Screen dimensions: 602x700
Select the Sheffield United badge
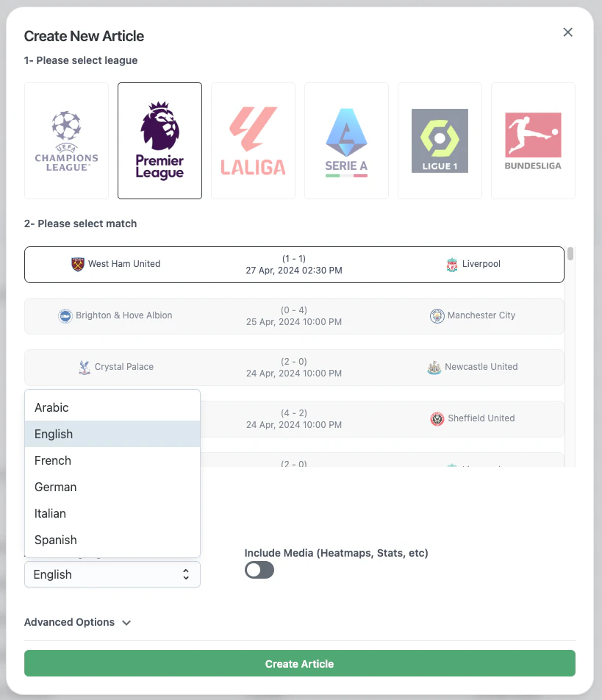pyautogui.click(x=437, y=418)
